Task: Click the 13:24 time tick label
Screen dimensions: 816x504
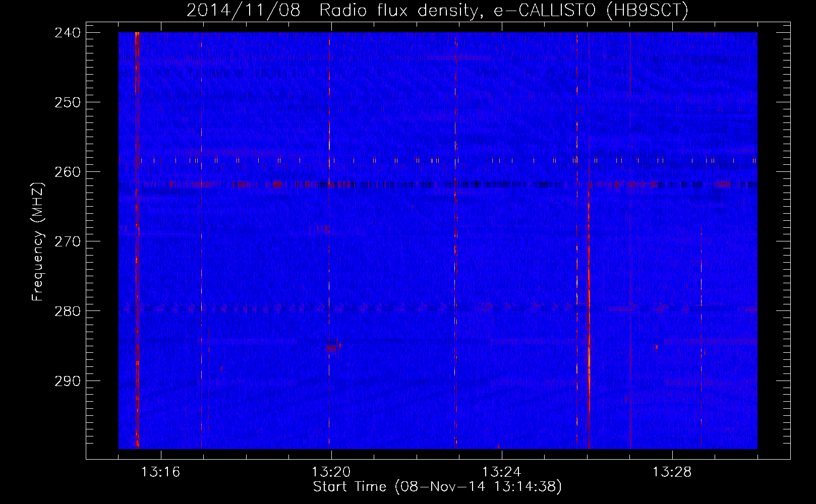Action: click(x=502, y=472)
